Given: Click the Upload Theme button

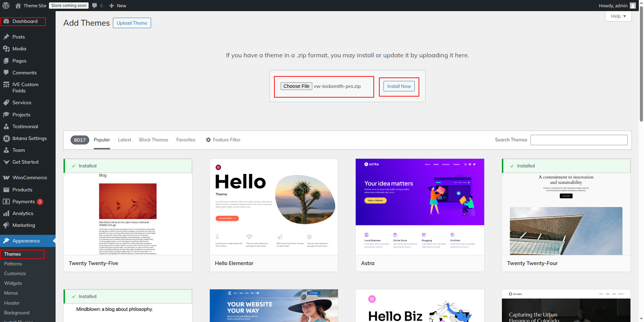Looking at the screenshot, I should point(132,23).
